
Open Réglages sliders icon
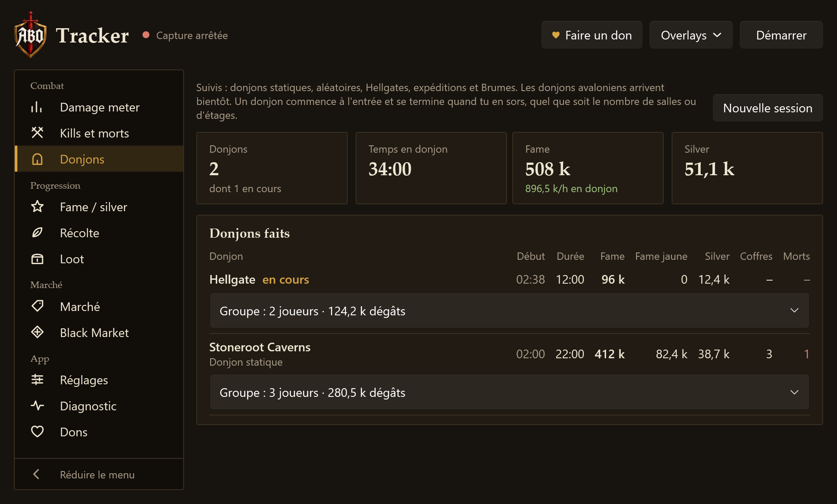click(37, 380)
